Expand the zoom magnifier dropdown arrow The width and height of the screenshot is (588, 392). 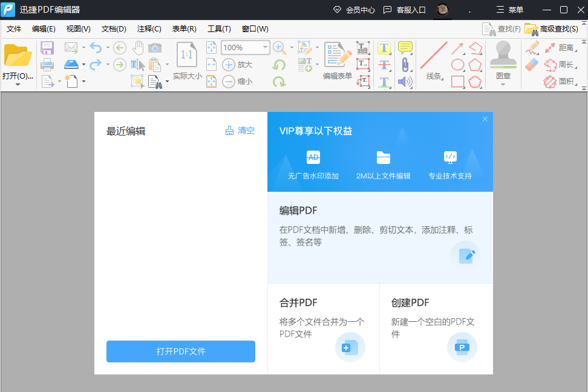point(292,48)
